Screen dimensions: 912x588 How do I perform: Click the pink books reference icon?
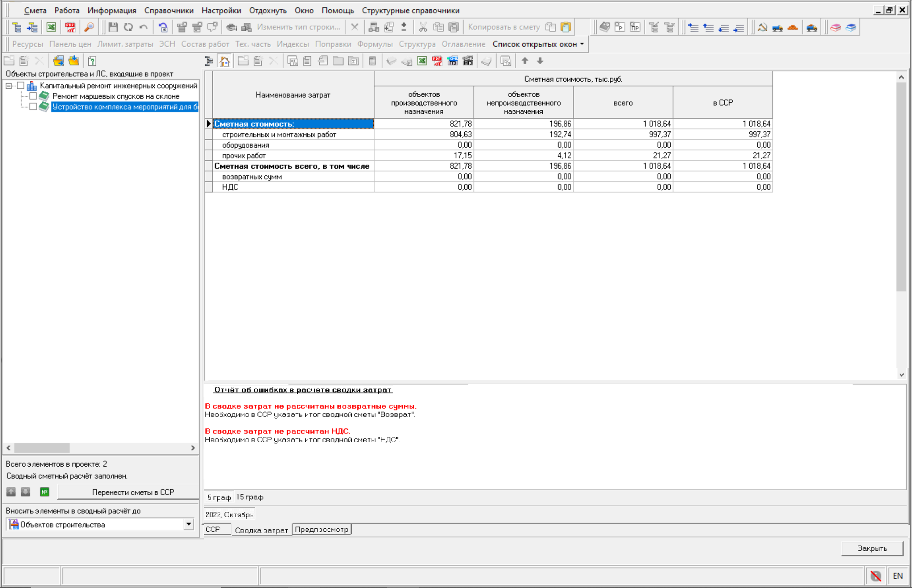[x=835, y=27]
